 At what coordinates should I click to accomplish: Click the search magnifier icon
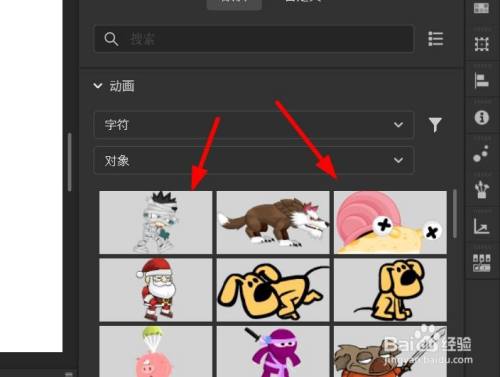click(x=111, y=39)
